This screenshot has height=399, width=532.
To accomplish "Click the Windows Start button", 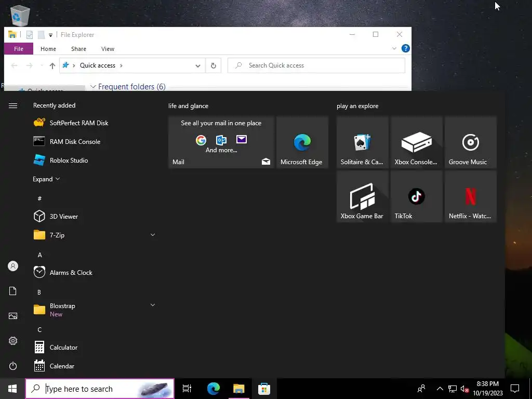I will (12, 389).
